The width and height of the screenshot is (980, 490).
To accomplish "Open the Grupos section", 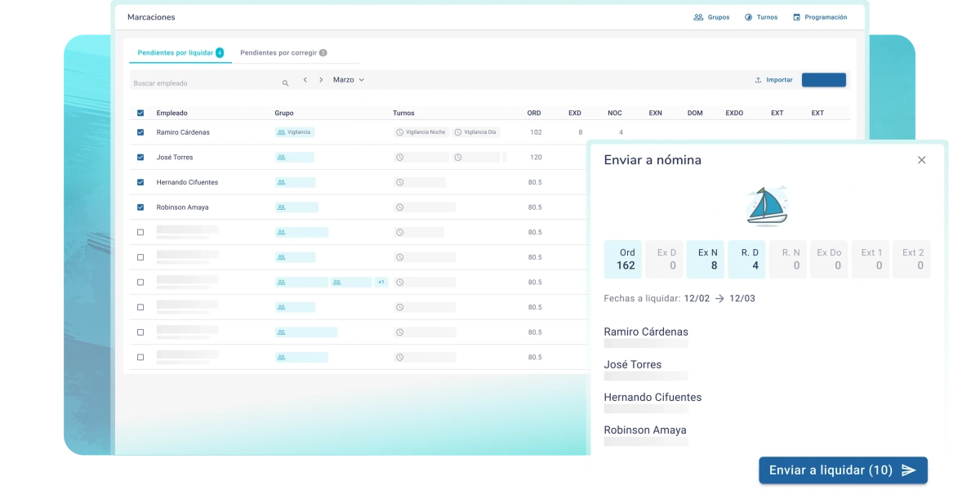I will click(x=711, y=17).
